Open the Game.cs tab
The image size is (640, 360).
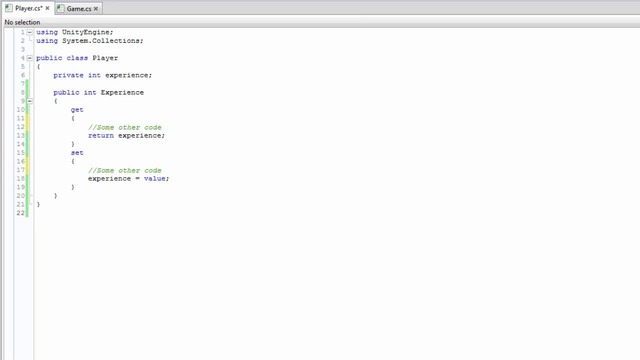click(78, 9)
